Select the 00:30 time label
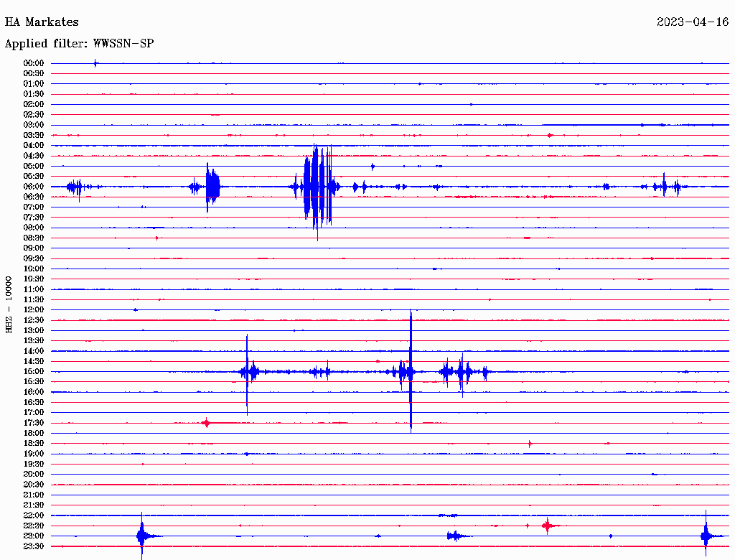The image size is (735, 560). click(34, 74)
